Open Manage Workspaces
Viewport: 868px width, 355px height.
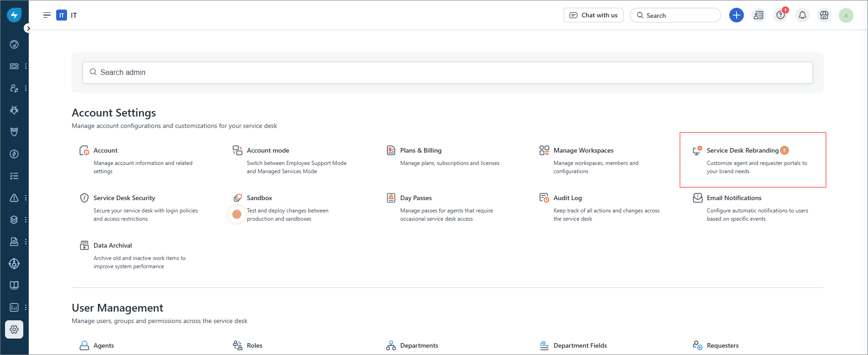click(x=583, y=150)
